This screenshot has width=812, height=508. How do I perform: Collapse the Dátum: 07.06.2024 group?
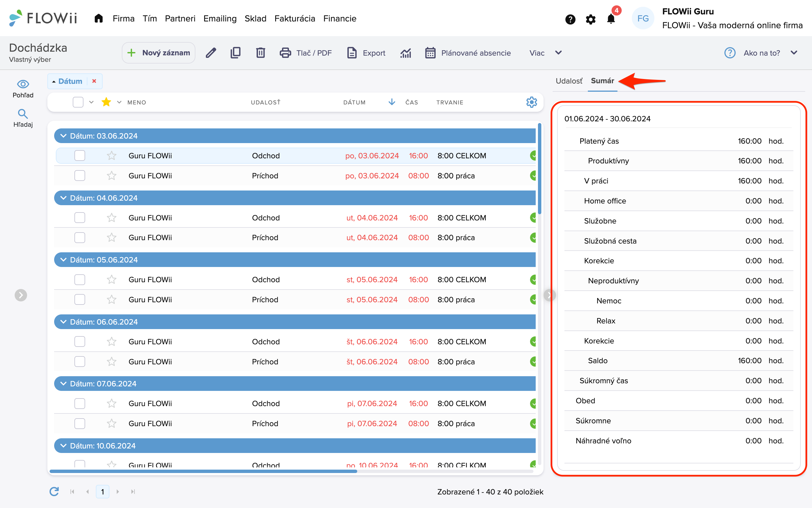(63, 384)
